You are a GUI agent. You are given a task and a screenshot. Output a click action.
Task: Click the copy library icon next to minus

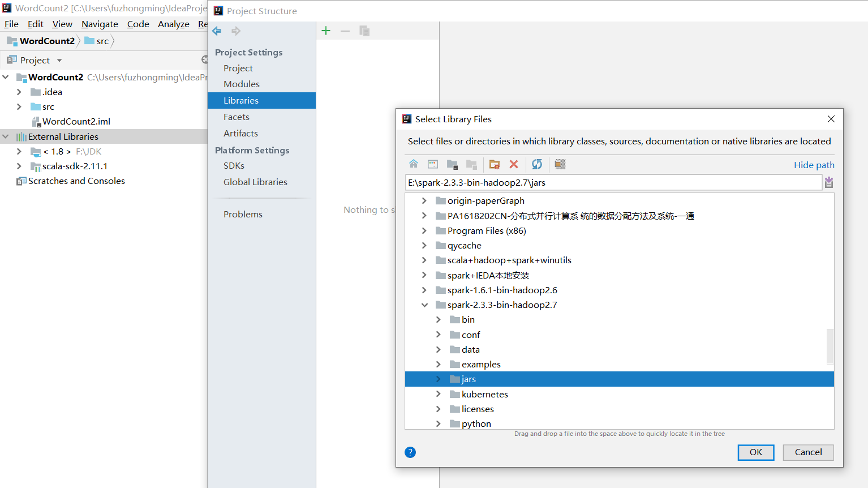tap(364, 31)
